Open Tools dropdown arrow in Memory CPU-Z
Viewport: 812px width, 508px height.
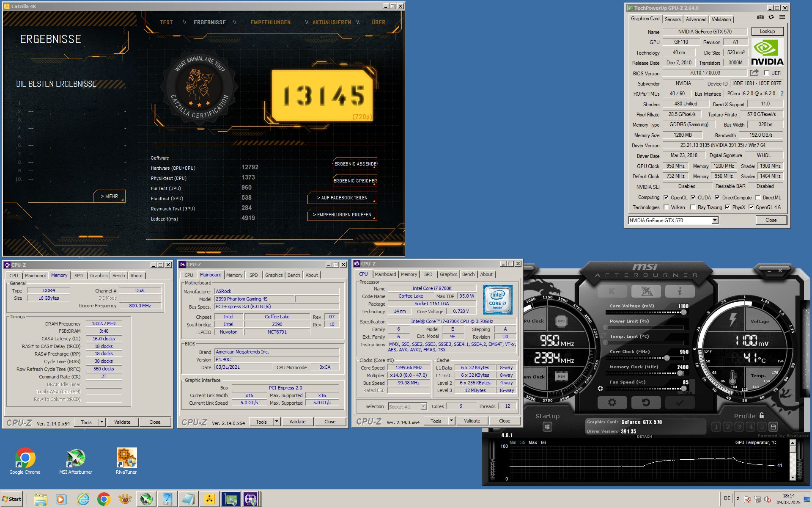[101, 422]
